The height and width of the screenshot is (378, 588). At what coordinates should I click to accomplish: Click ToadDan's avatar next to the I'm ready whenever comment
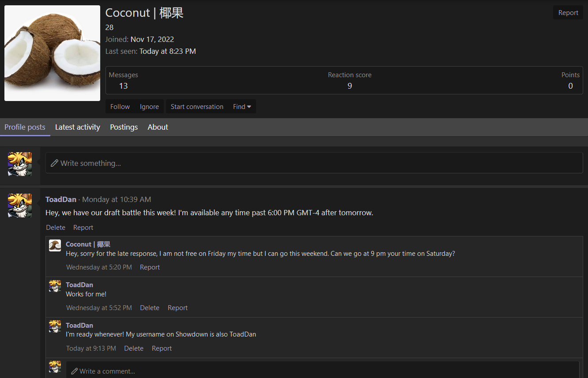click(55, 326)
